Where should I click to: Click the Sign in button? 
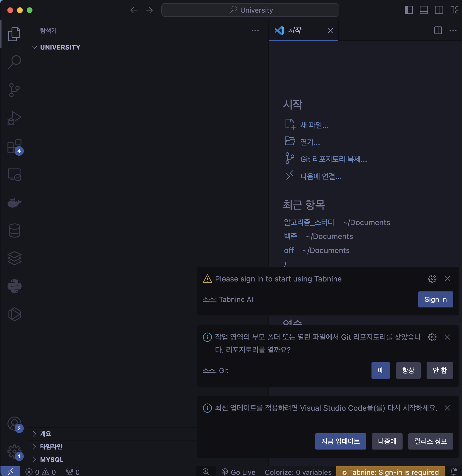click(x=436, y=299)
